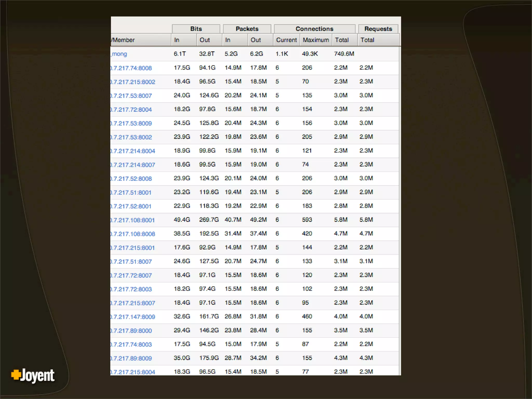Click the Joyent logo

click(x=33, y=375)
